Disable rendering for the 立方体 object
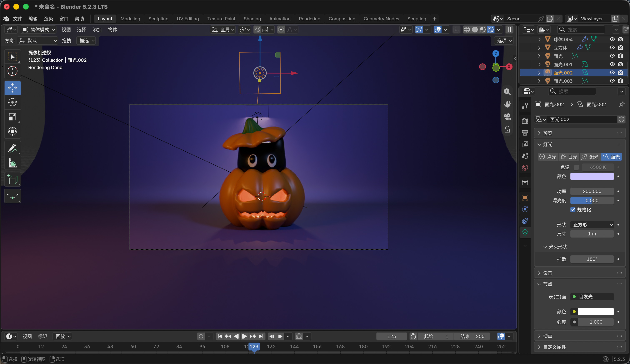 tap(620, 47)
